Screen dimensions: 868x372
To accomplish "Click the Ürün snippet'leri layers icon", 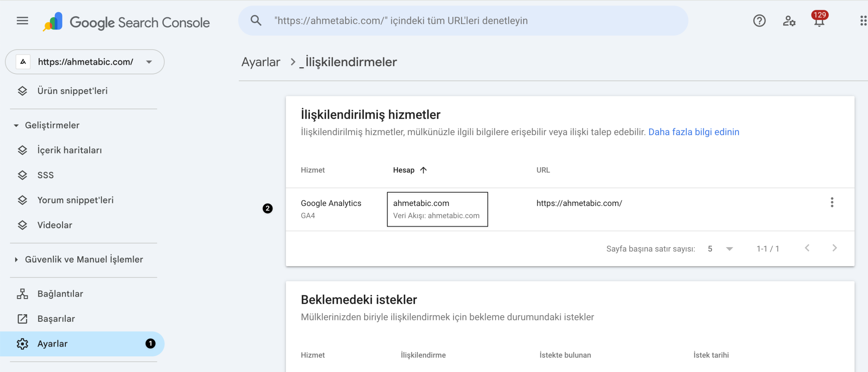I will click(22, 91).
